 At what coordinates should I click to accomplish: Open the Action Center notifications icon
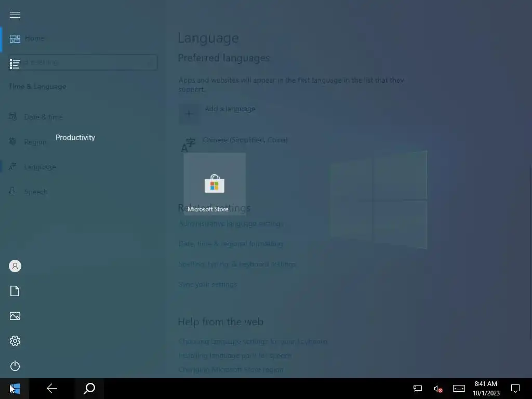515,389
